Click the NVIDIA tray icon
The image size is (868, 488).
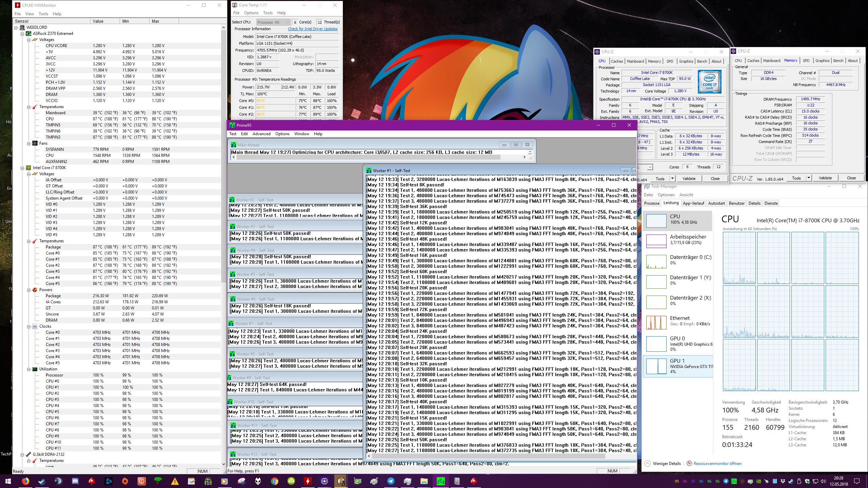point(758,481)
